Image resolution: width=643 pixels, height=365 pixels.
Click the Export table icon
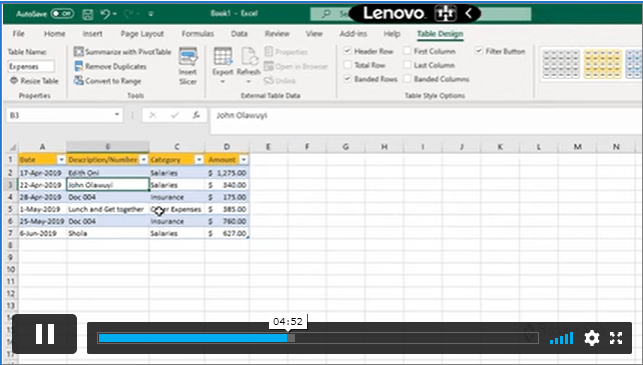coord(223,56)
